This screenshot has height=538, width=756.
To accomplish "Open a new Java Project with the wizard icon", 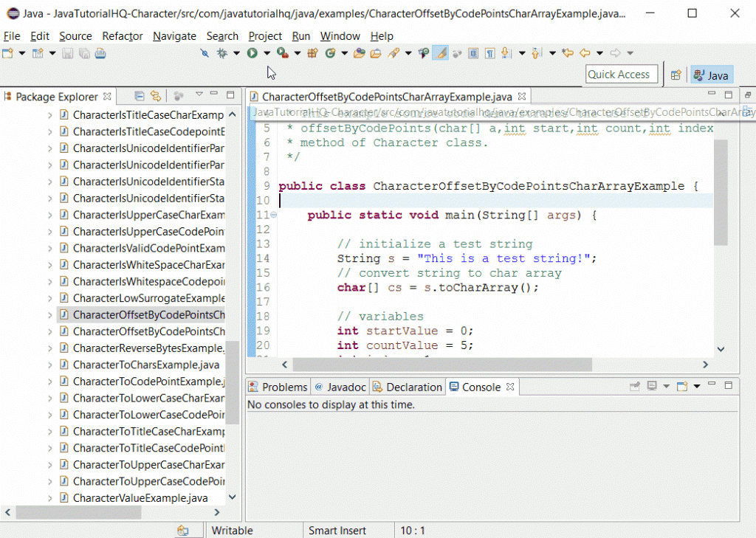I will 38,53.
